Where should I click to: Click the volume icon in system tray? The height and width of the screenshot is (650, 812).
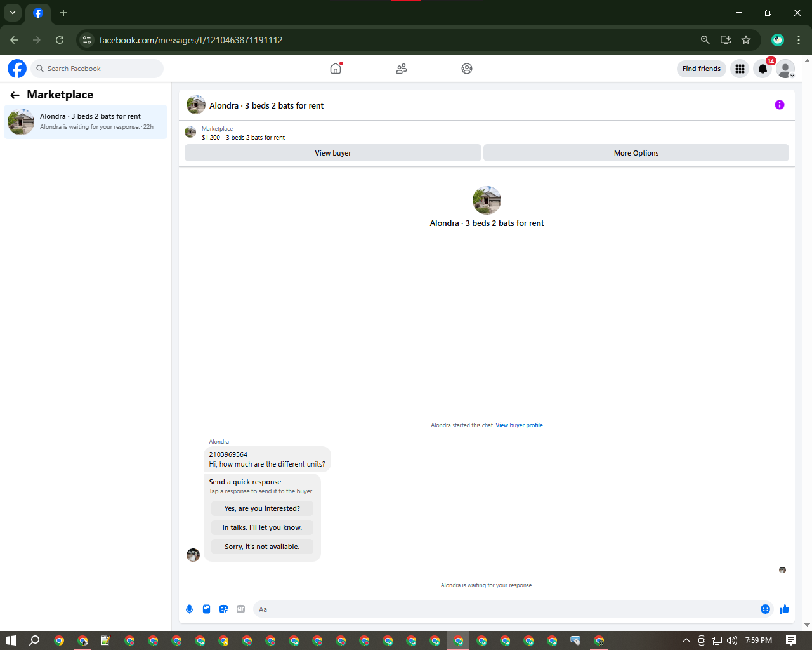tap(731, 640)
